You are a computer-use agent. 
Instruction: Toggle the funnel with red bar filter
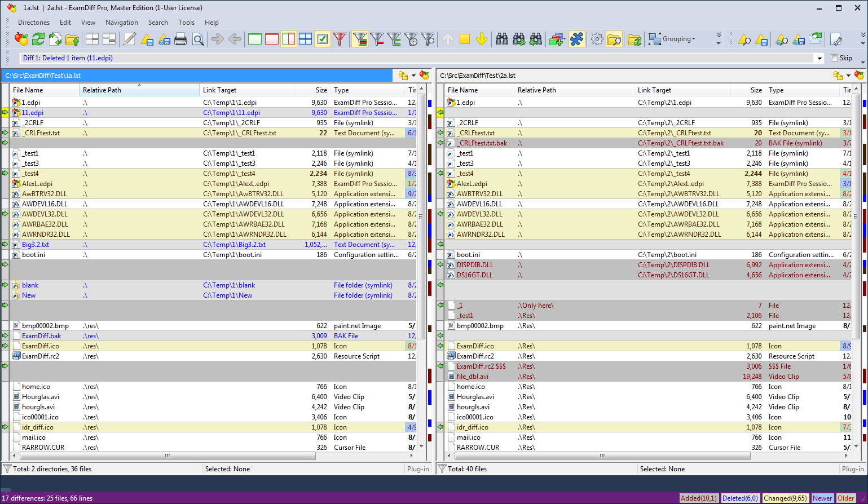(377, 39)
